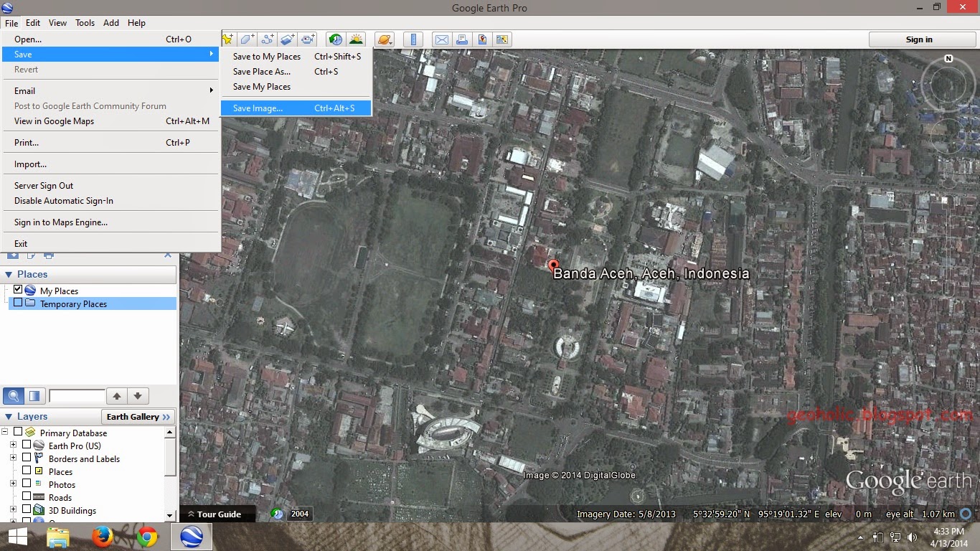Open the Earth Gallery
Viewport: 980px width, 551px height.
[x=137, y=416]
